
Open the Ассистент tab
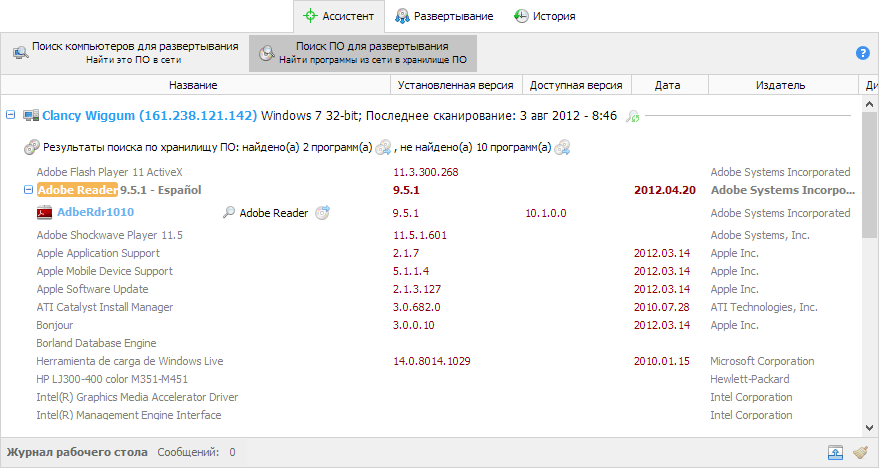[338, 16]
